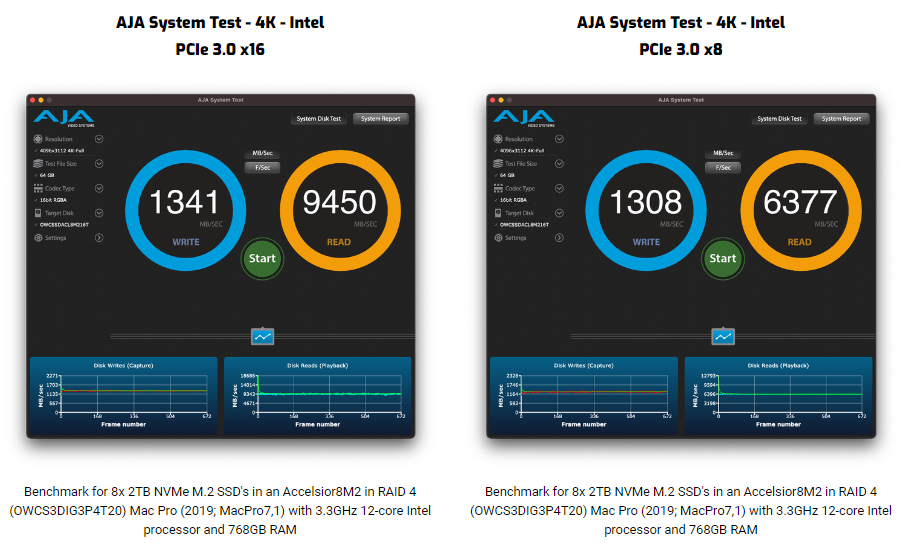
Task: Click the PCIe 3.0 x16 heading
Action: [220, 49]
